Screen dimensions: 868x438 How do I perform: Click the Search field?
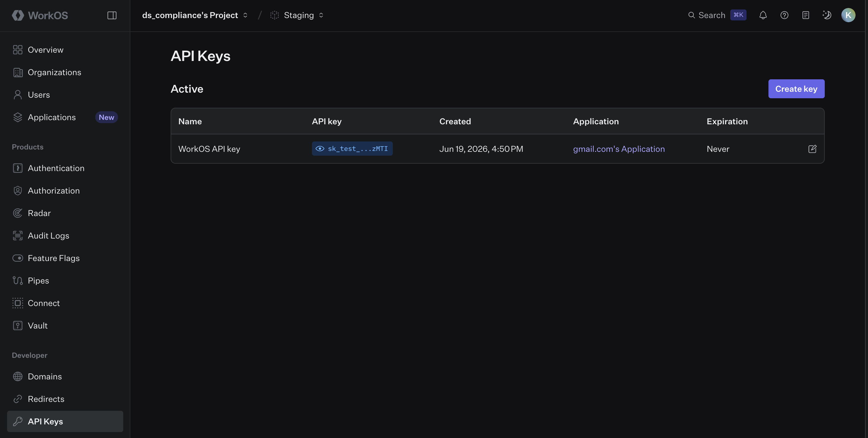click(717, 15)
